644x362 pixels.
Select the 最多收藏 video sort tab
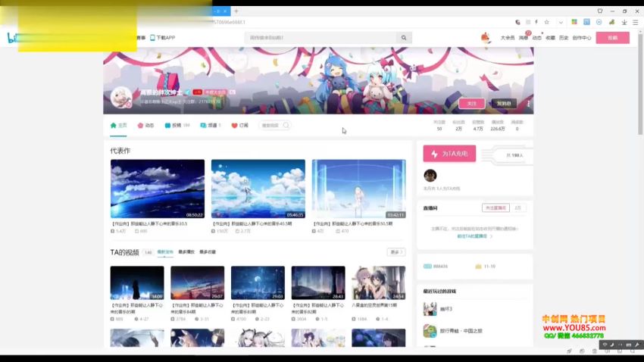click(x=208, y=252)
